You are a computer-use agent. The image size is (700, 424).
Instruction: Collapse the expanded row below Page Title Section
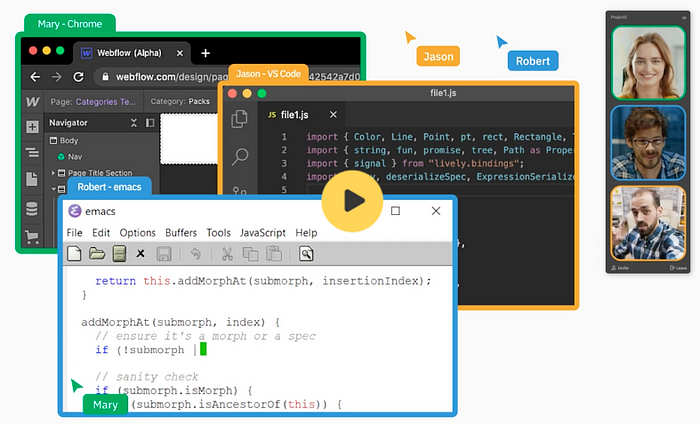tap(53, 189)
